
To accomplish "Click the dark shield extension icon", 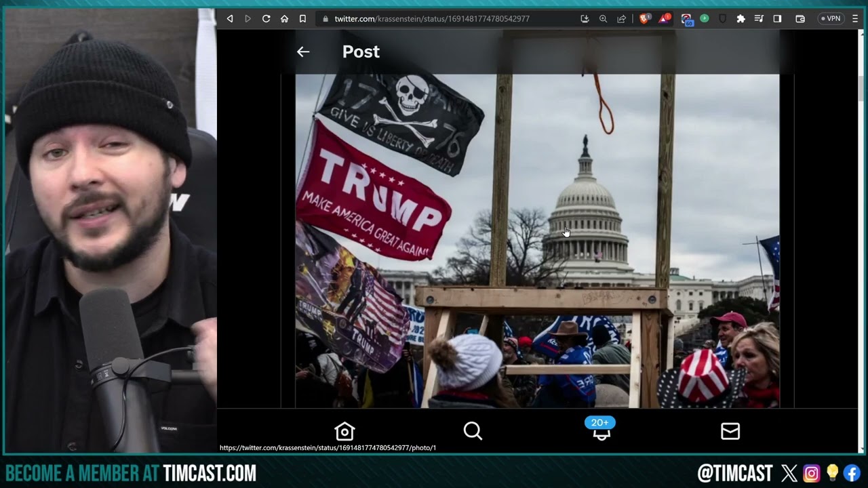I will [x=722, y=19].
